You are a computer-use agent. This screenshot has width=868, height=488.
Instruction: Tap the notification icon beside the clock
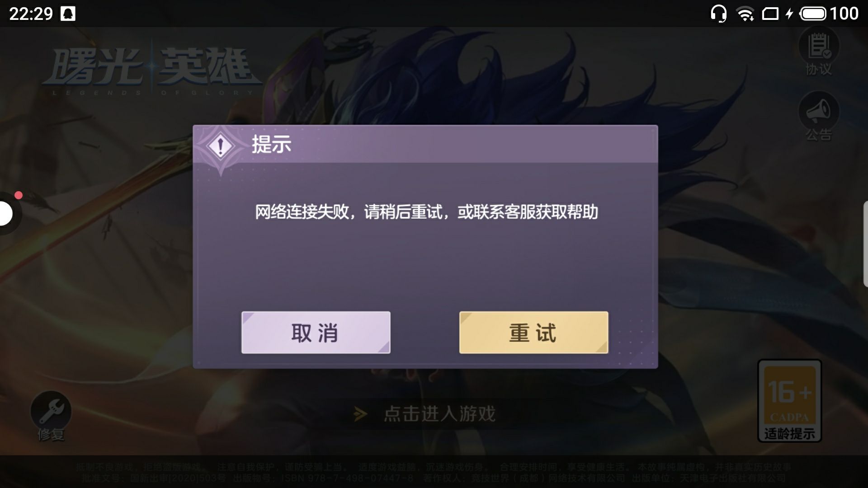[x=68, y=14]
